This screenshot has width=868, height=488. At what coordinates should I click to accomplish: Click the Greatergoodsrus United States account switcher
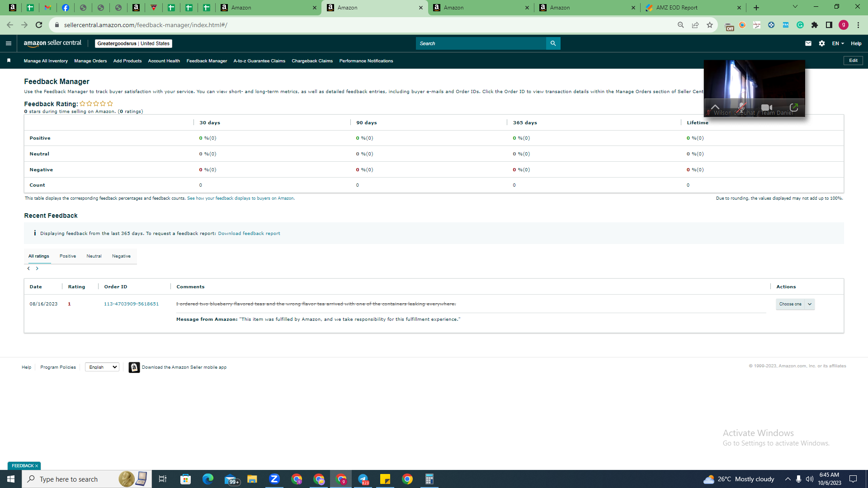[133, 43]
